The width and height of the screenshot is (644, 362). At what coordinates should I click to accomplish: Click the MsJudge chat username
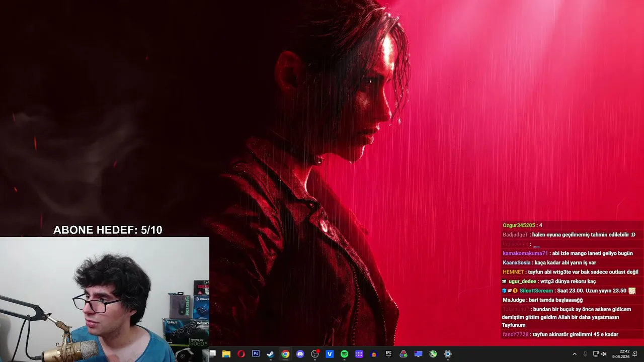[514, 300]
